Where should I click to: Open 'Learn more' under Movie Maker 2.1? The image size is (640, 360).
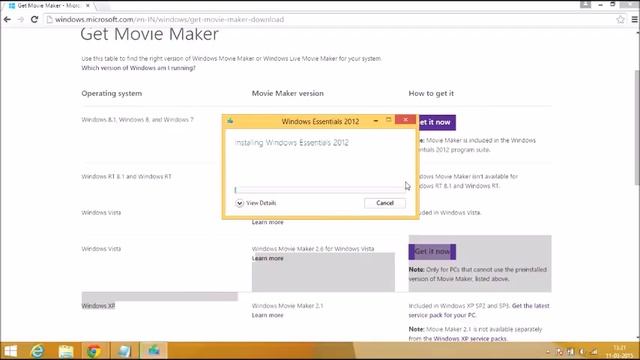coord(267,315)
